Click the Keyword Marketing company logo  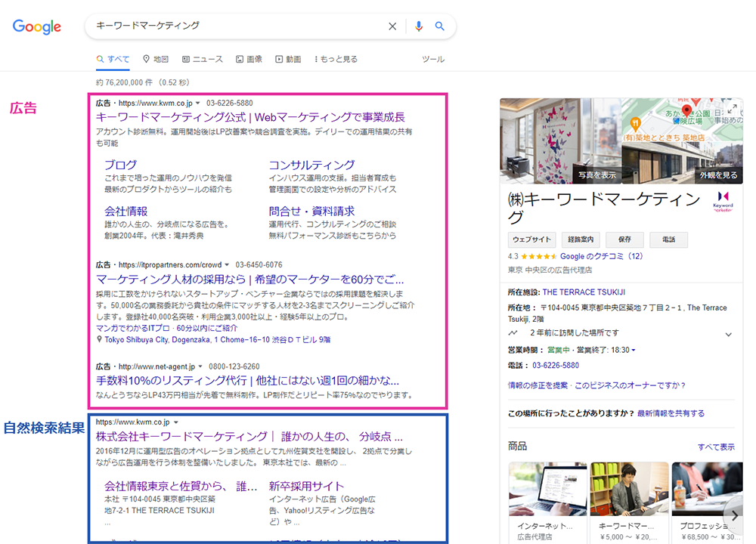pos(723,202)
